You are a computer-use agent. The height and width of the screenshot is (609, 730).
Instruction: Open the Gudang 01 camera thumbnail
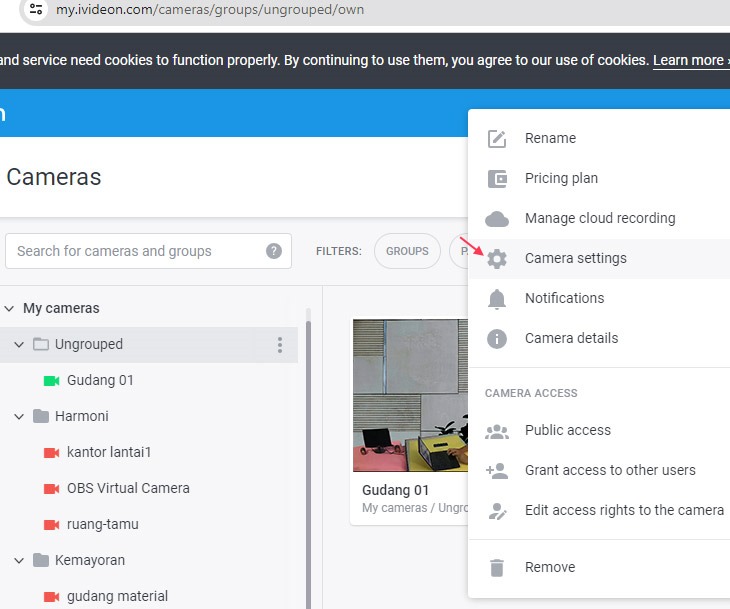(x=410, y=395)
